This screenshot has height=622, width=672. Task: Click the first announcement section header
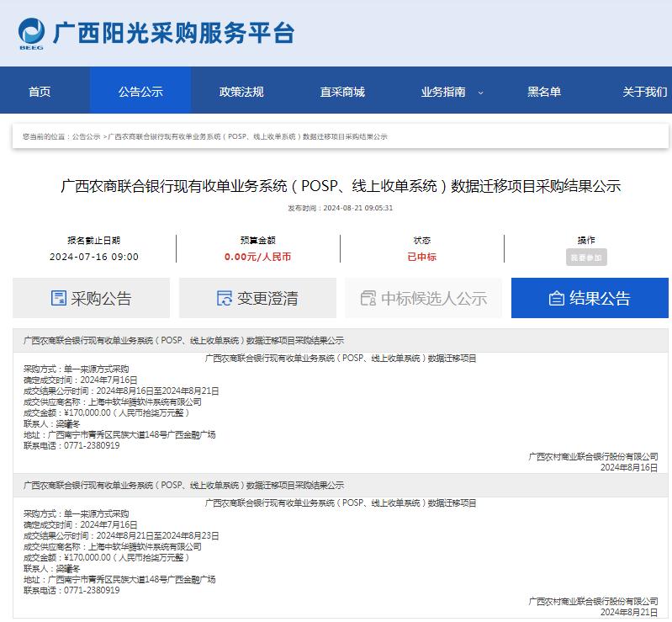(x=341, y=341)
